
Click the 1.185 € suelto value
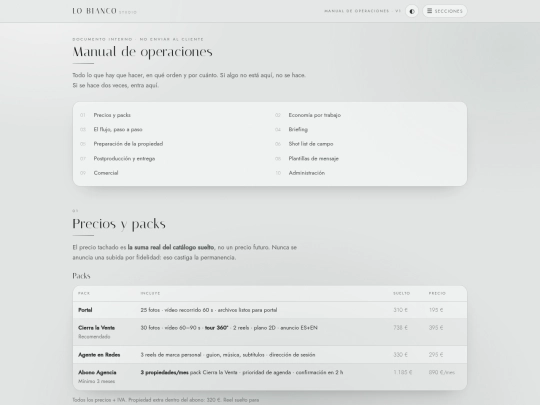[403, 372]
